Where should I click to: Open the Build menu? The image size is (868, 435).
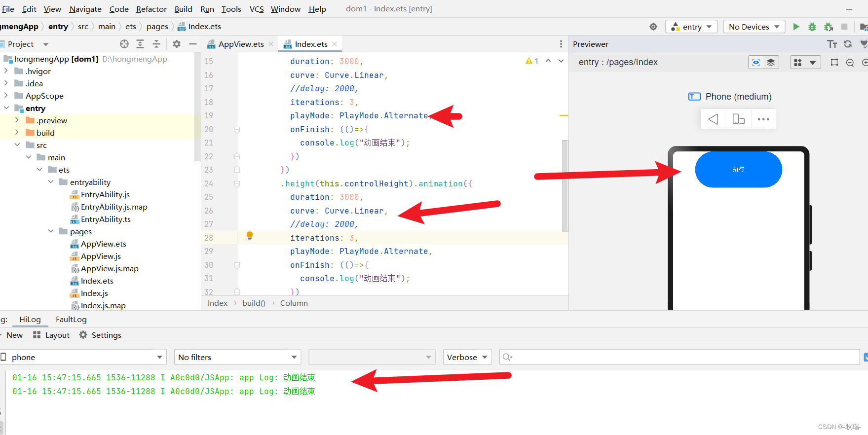pyautogui.click(x=183, y=9)
